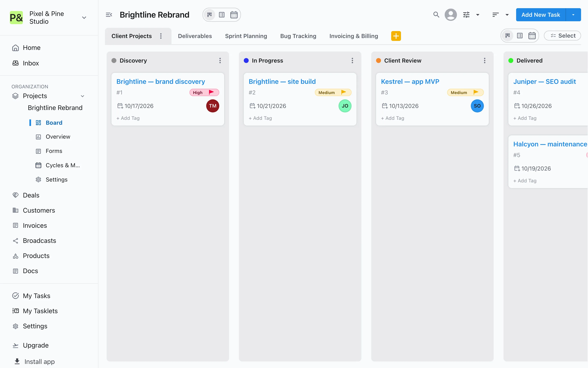Open Client Projects tab options dots

click(161, 36)
